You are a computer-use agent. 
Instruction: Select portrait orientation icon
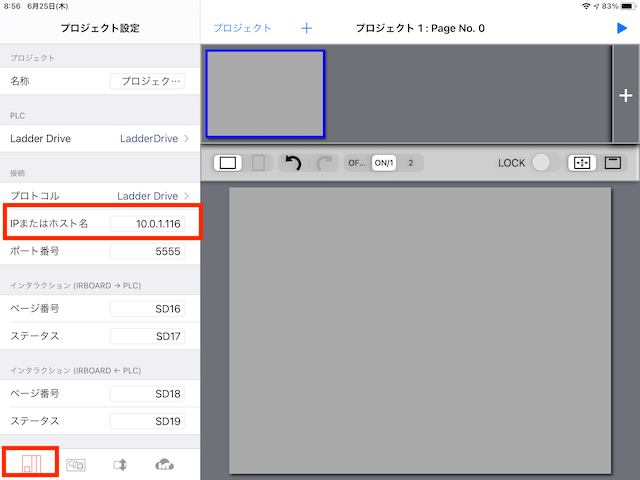pos(258,163)
